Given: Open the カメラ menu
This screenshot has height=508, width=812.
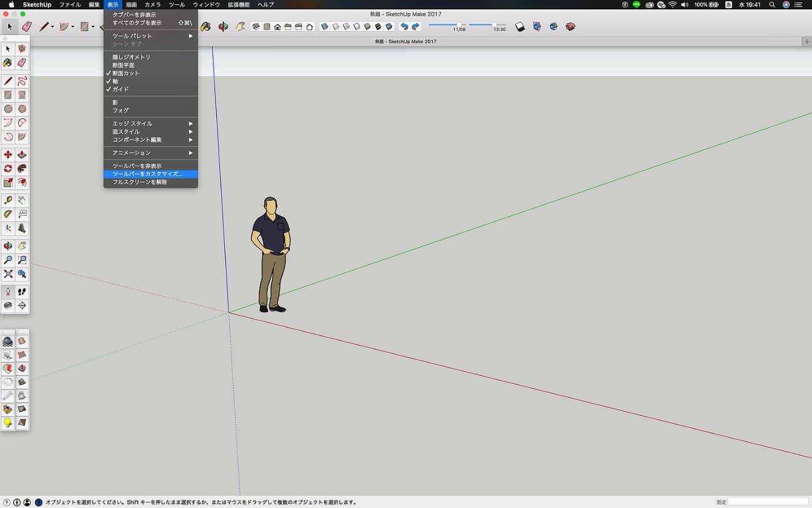Looking at the screenshot, I should coord(153,4).
